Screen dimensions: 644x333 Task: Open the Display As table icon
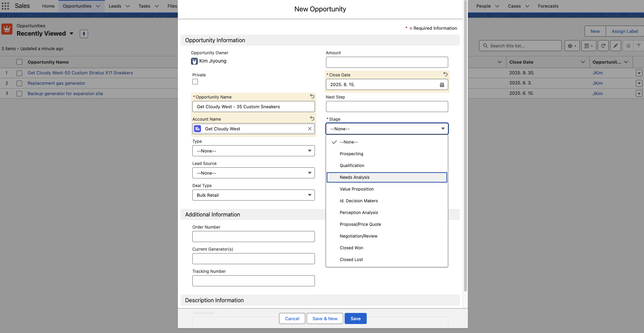(589, 46)
